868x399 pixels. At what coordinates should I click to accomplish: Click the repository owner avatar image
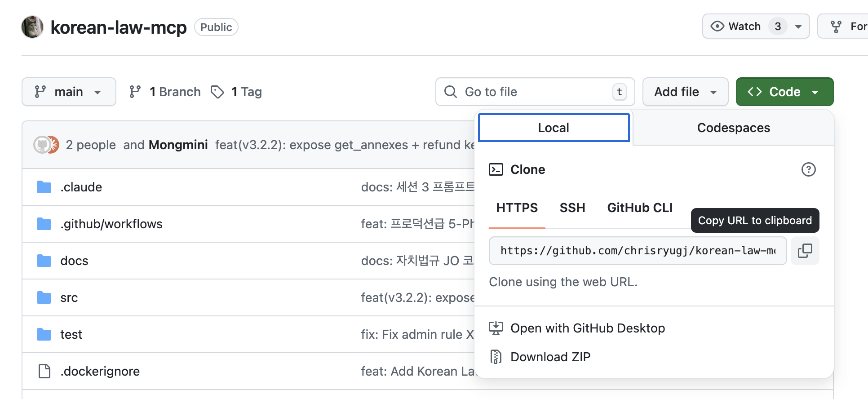32,27
